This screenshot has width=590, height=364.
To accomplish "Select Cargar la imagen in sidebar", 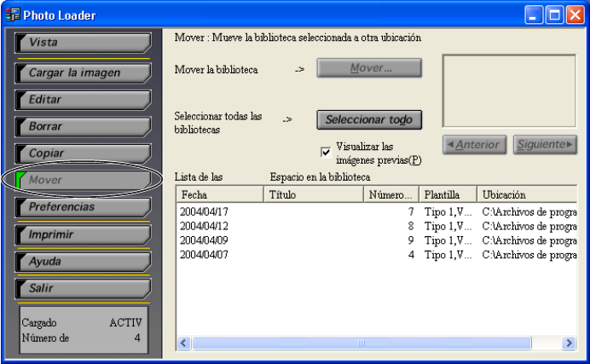I will tap(83, 73).
